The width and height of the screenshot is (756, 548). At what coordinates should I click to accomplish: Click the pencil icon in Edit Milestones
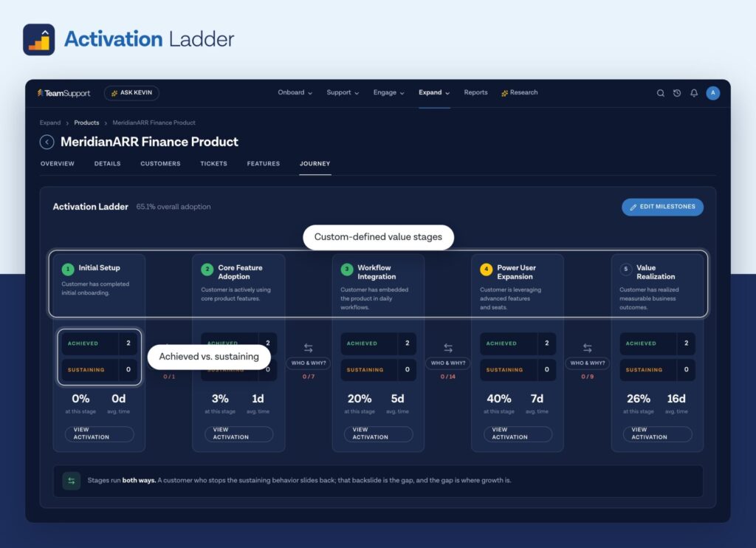pos(633,207)
